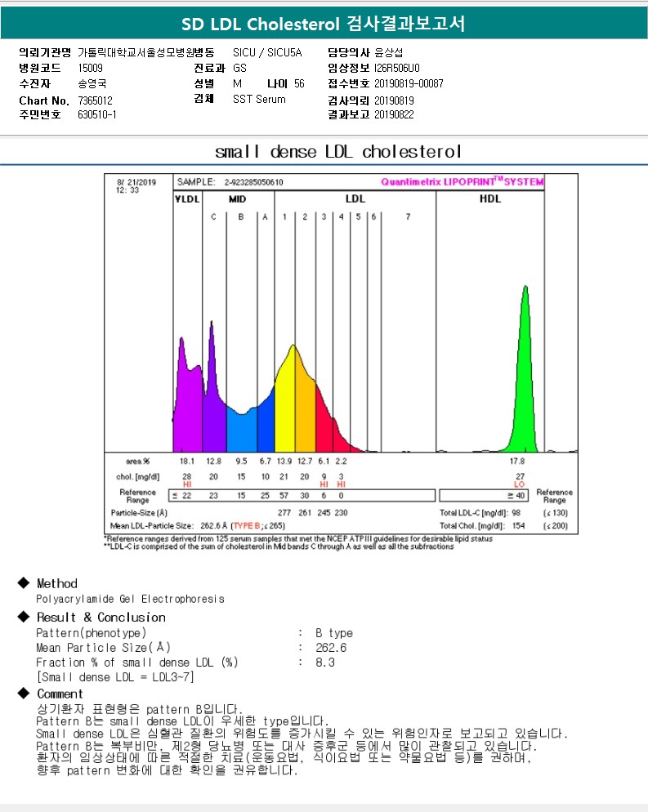Screen dimensions: 648x812
Task: Click hospital code value '15009'
Action: (x=90, y=68)
